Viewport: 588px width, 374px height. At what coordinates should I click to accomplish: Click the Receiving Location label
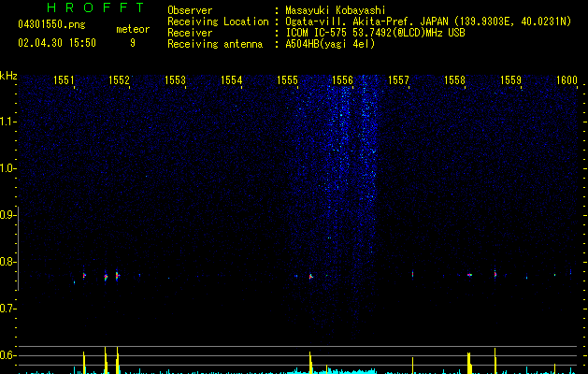pyautogui.click(x=218, y=22)
